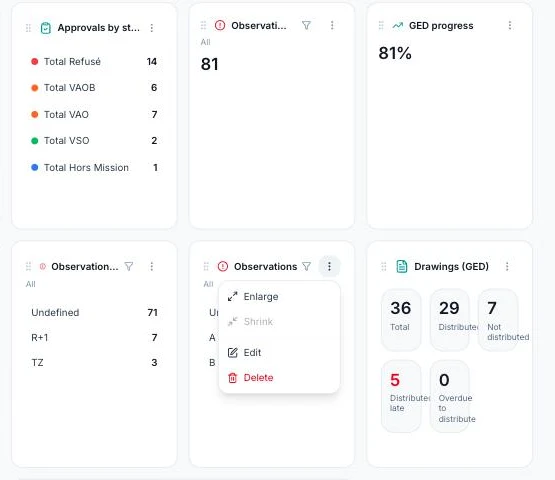Click the GED progress title
Image resolution: width=555 pixels, height=480 pixels.
(x=441, y=25)
